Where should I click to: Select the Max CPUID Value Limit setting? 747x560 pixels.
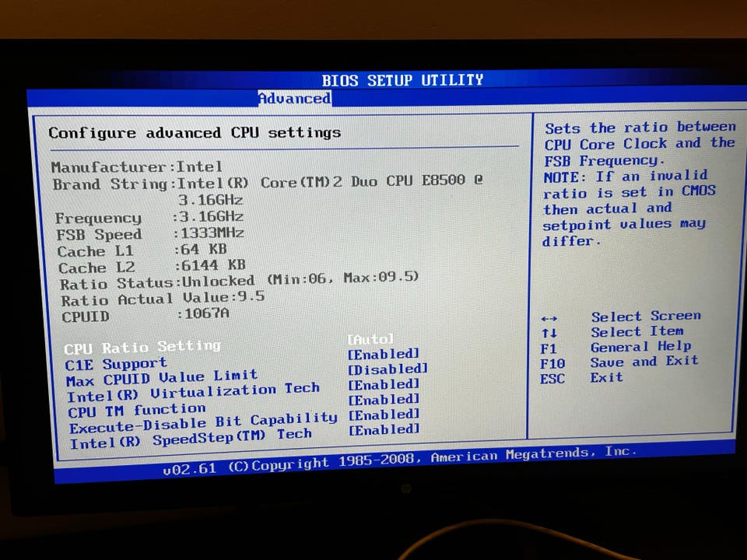point(162,378)
